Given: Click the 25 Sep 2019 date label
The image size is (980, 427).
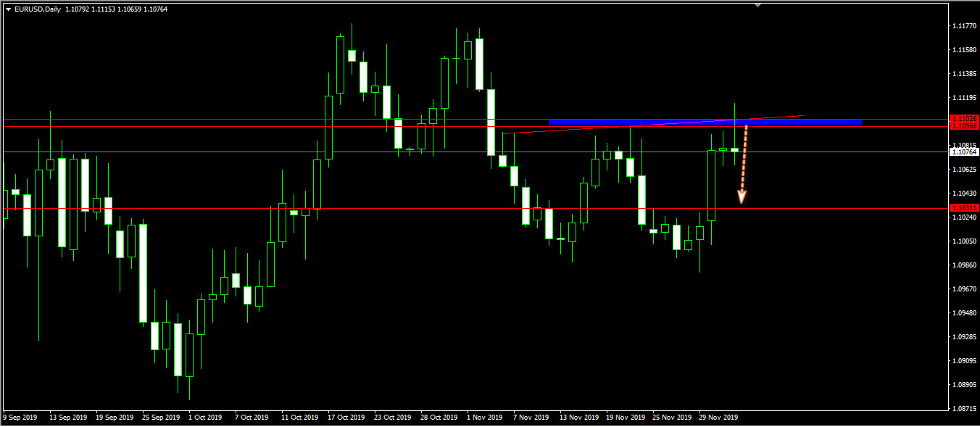Looking at the screenshot, I should 161,418.
